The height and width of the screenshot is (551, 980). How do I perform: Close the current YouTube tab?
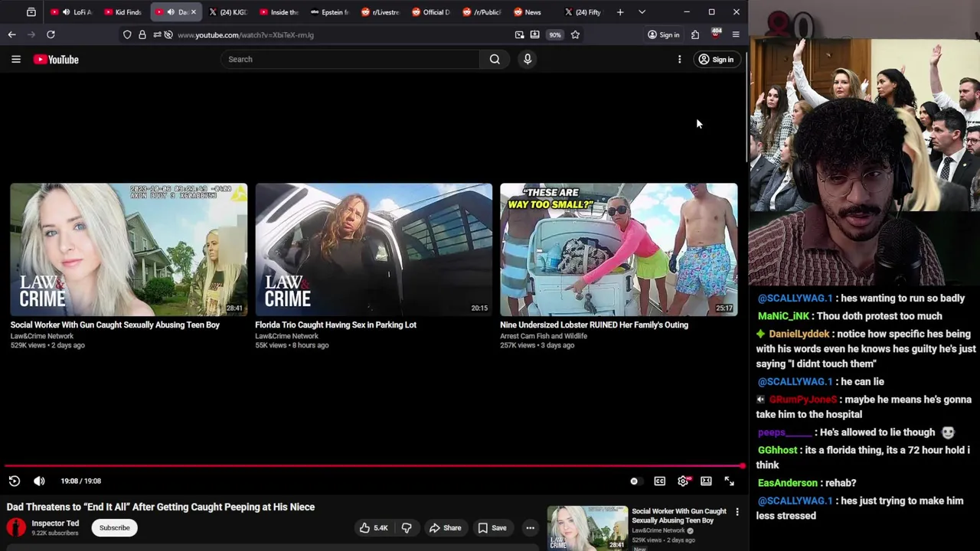194,12
